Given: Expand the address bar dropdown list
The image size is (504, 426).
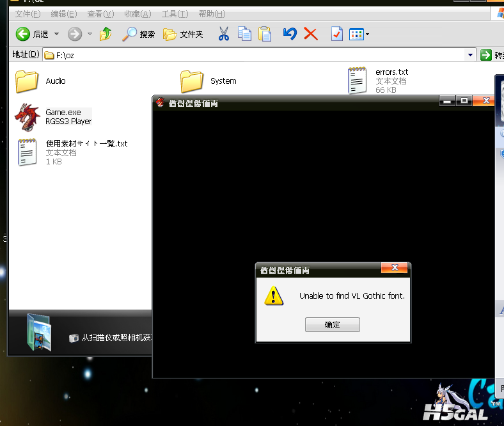Looking at the screenshot, I should click(471, 55).
